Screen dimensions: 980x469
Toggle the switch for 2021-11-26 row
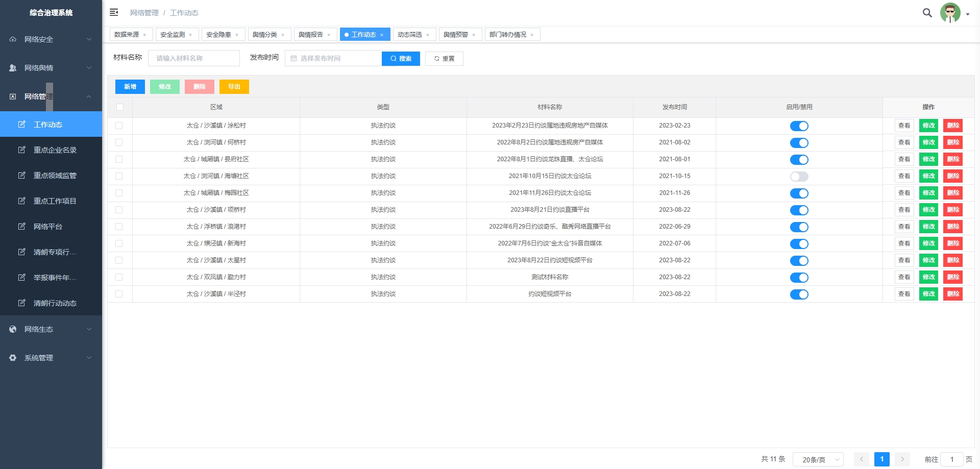[799, 193]
